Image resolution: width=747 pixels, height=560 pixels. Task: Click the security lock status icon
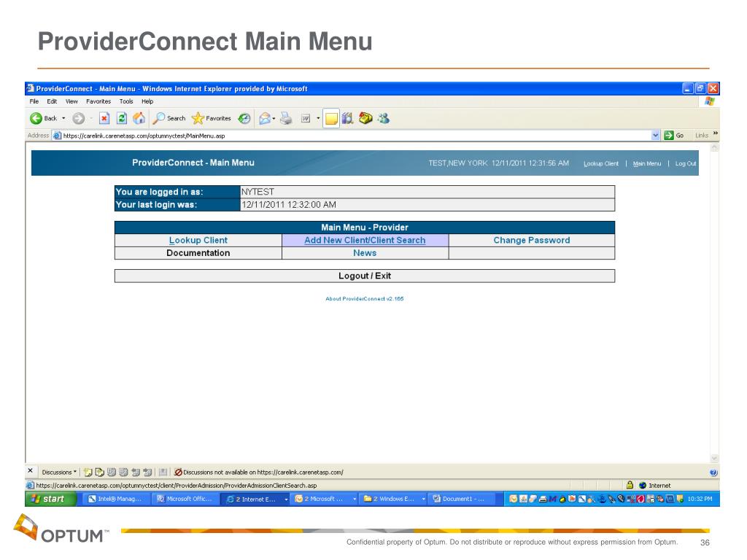pos(630,485)
